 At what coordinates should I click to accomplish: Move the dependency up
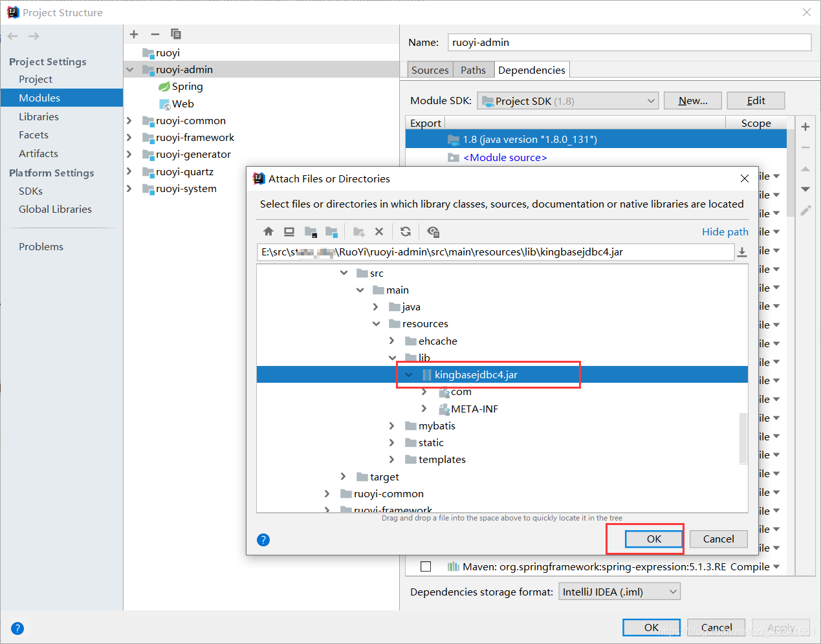pos(805,169)
